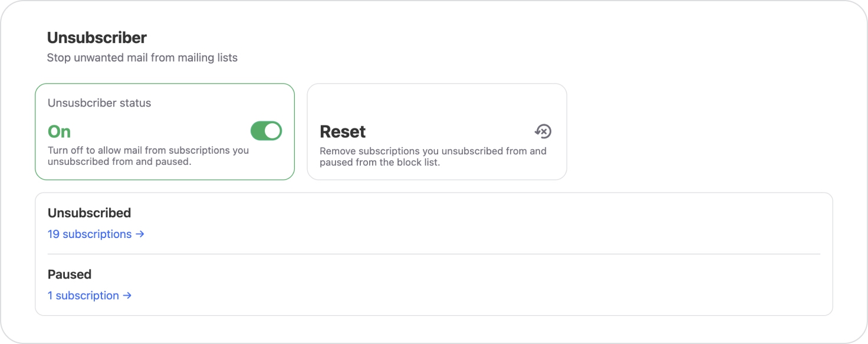868x344 pixels.
Task: Turn off the Unsubscriber status switch
Action: pos(266,131)
